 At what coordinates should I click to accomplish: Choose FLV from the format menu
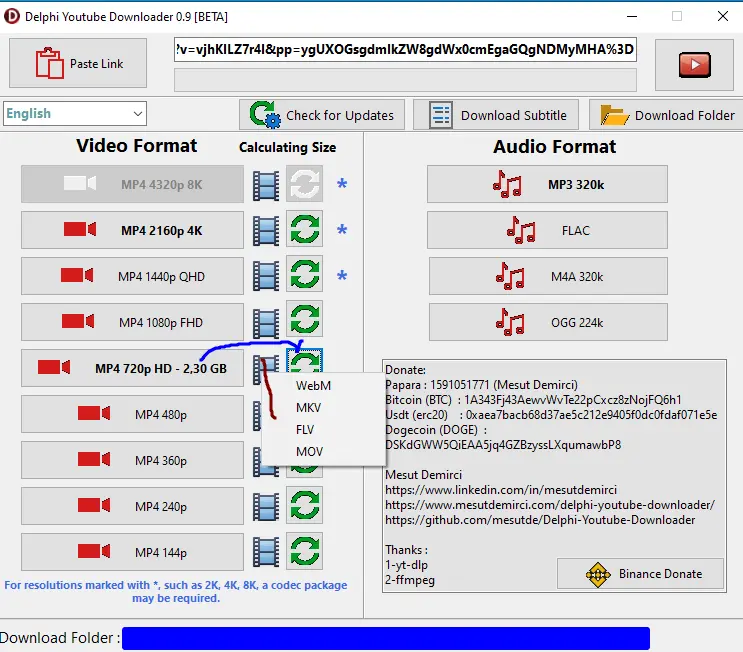pyautogui.click(x=324, y=430)
